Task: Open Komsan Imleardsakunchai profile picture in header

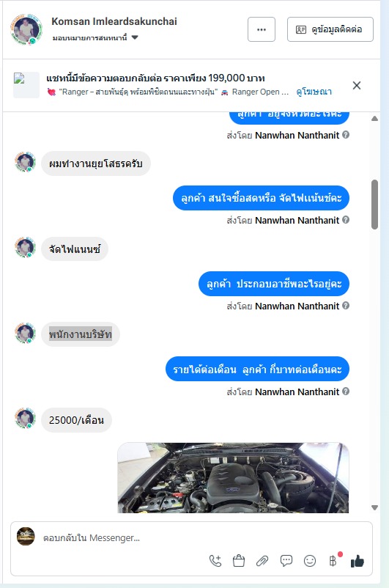Action: click(x=26, y=29)
